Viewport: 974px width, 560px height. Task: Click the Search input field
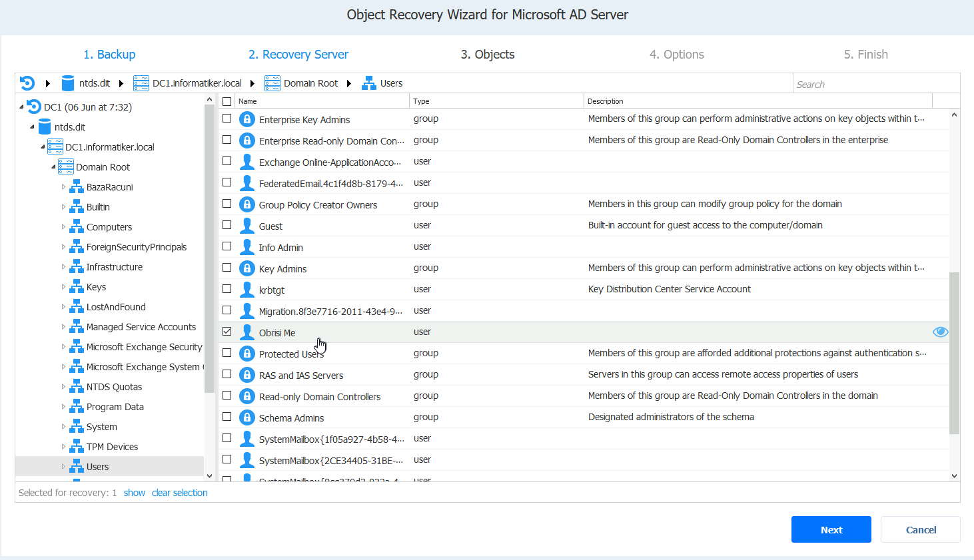pyautogui.click(x=876, y=84)
